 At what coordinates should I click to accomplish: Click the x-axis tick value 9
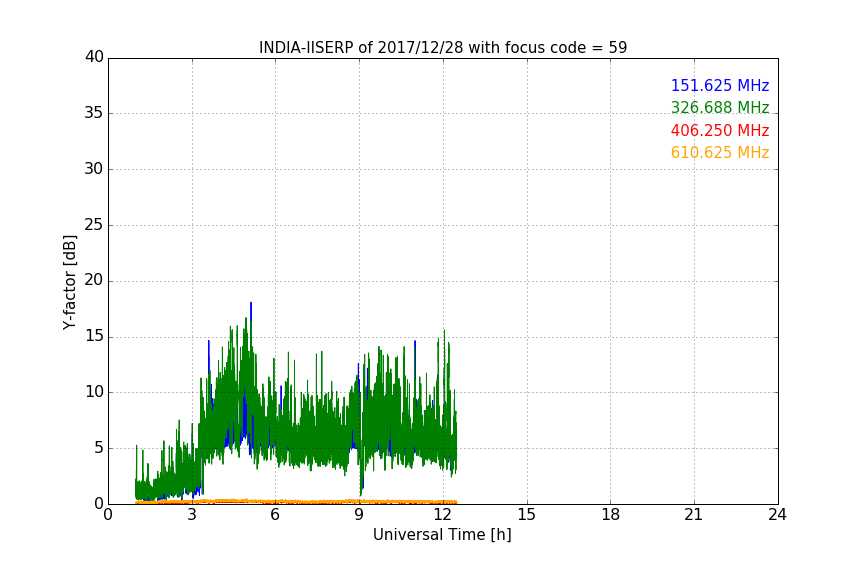359,515
